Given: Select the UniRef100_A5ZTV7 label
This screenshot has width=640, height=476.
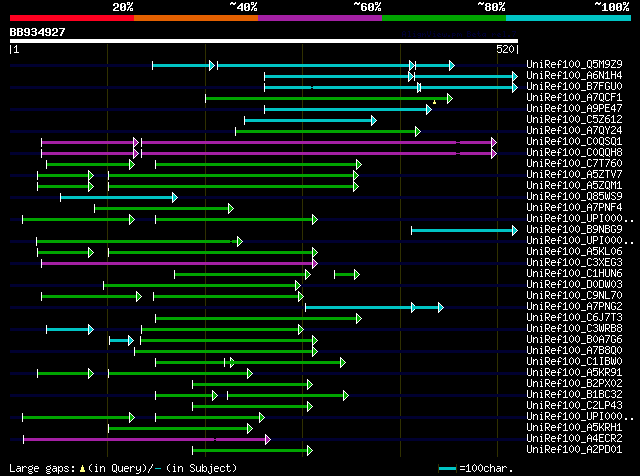Looking at the screenshot, I should [x=574, y=174].
